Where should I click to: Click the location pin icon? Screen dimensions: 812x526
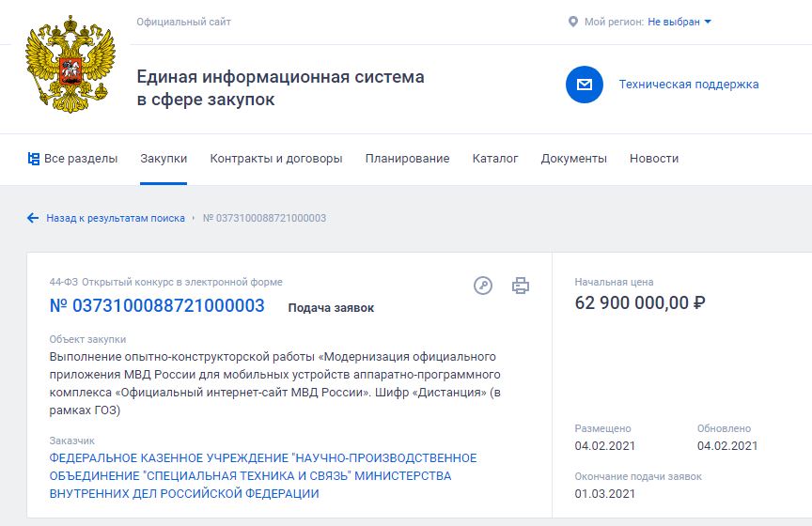coord(573,22)
